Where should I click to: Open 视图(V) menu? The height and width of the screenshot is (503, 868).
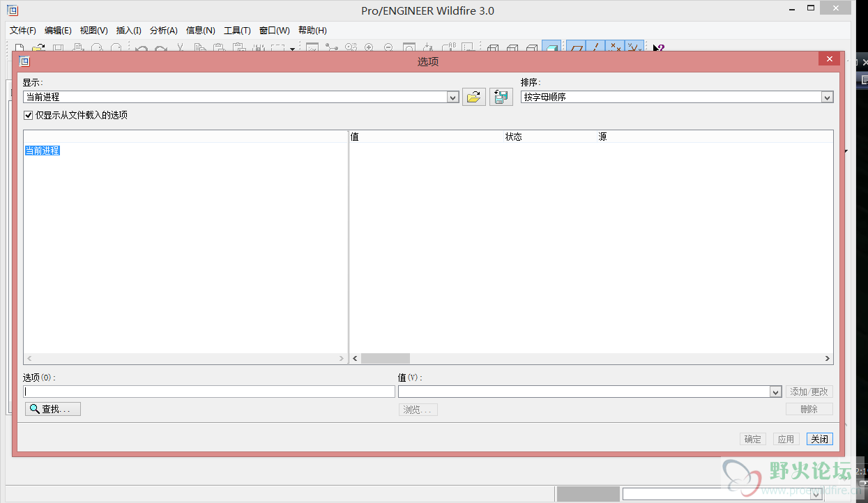(x=93, y=31)
